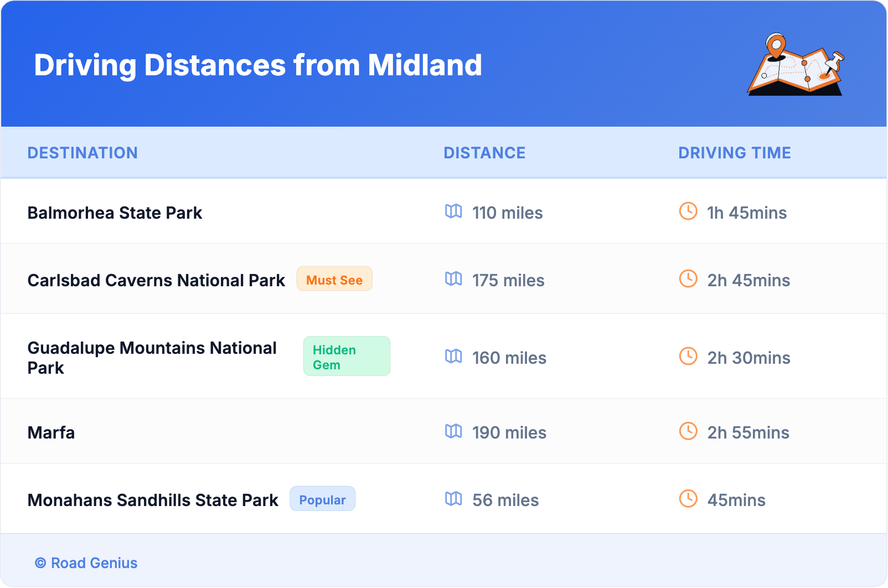Sort by Driving Time column header
This screenshot has height=588, width=888.
click(x=734, y=153)
